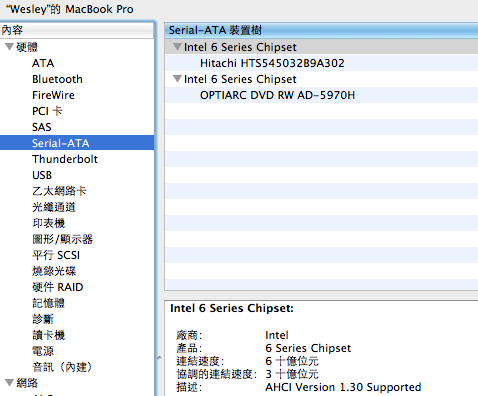Open the 圖形/顯示器 section
Image resolution: width=478 pixels, height=396 pixels.
click(62, 239)
